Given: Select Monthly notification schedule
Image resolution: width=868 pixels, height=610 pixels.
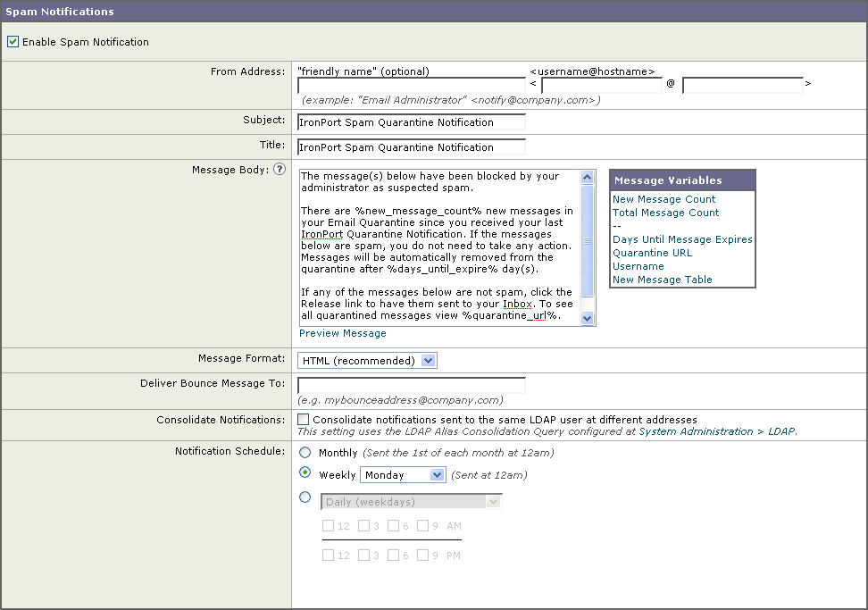Looking at the screenshot, I should 305,453.
